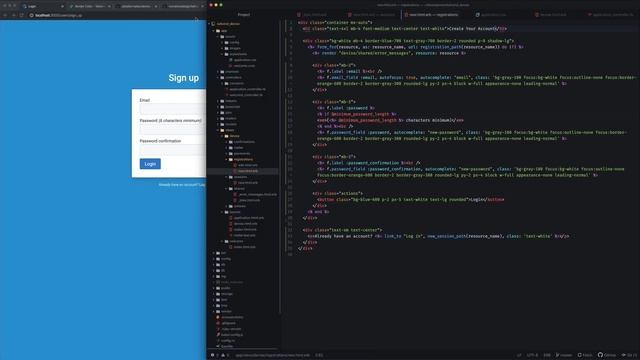Reload the page with browser refresh icon
Image resolution: width=640 pixels, height=360 pixels.
22,15
